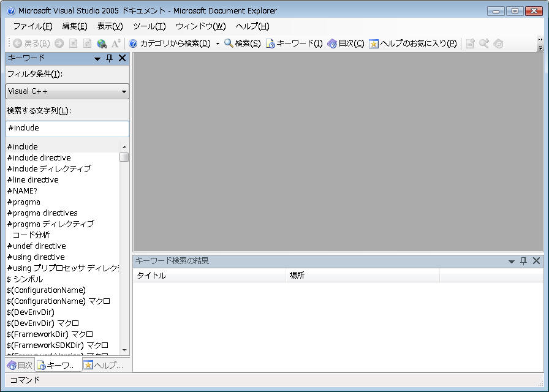Click the keyword list scroll-down arrow
549x392 pixels.
pyautogui.click(x=124, y=350)
